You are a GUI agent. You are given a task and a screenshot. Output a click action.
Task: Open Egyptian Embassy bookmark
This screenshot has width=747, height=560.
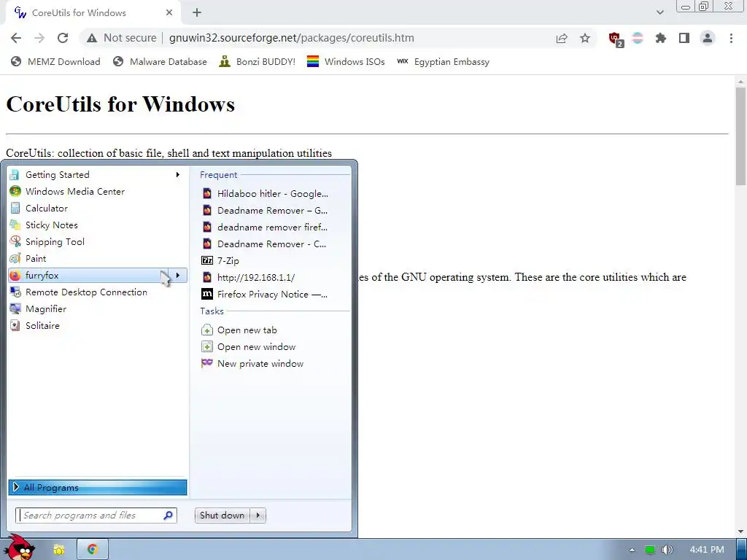[443, 61]
